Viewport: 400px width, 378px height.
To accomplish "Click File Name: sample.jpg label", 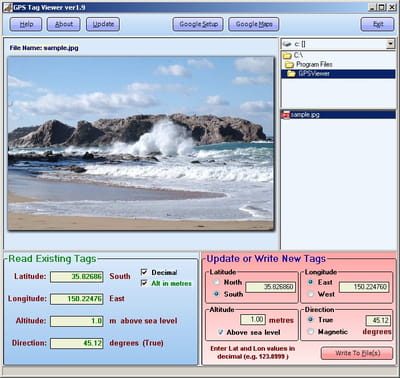I will [x=44, y=48].
